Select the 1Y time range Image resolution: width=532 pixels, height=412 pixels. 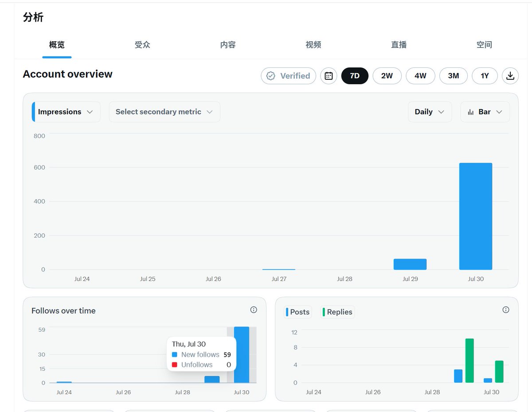485,76
